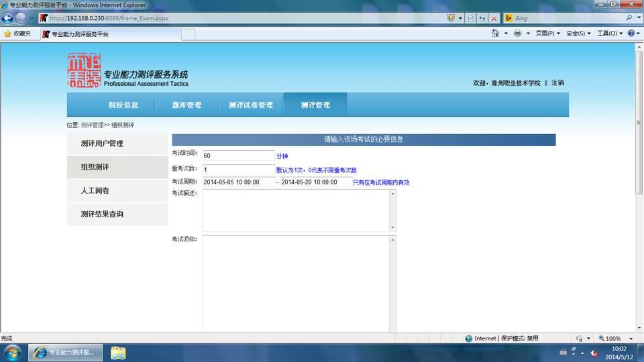Screen dimensions: 644x362
Task: Expand the Print dropdown arrow
Action: pos(528,34)
